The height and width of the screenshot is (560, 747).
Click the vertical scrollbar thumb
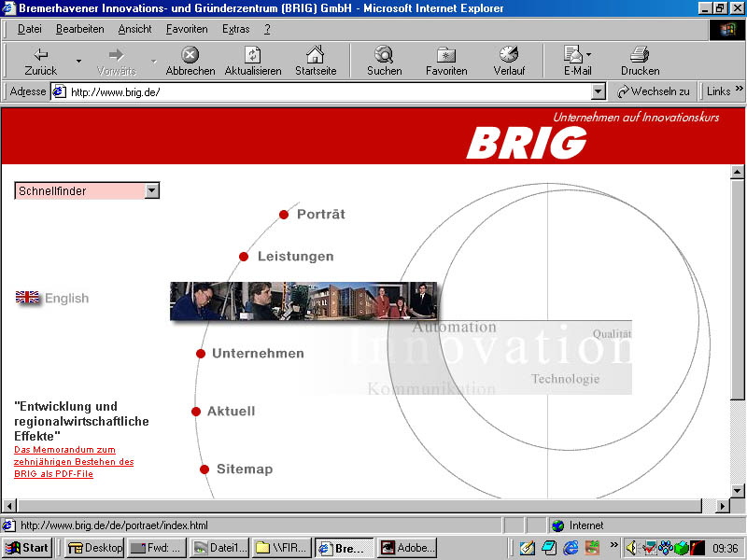click(737, 289)
